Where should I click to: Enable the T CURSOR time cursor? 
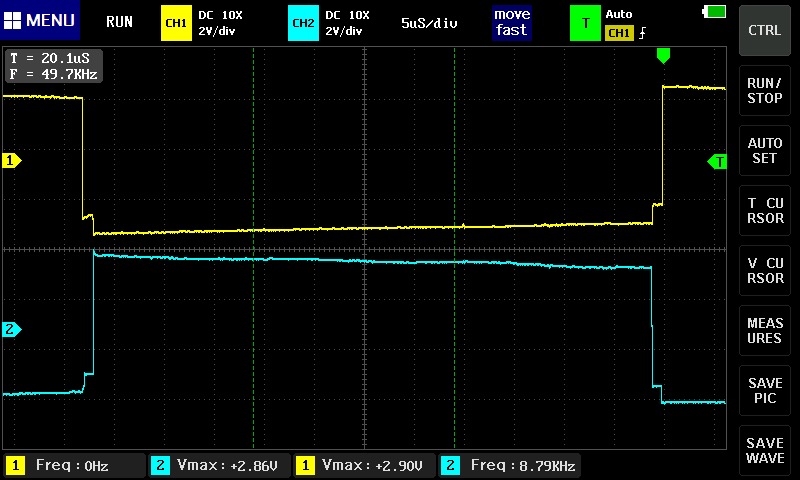coord(765,210)
